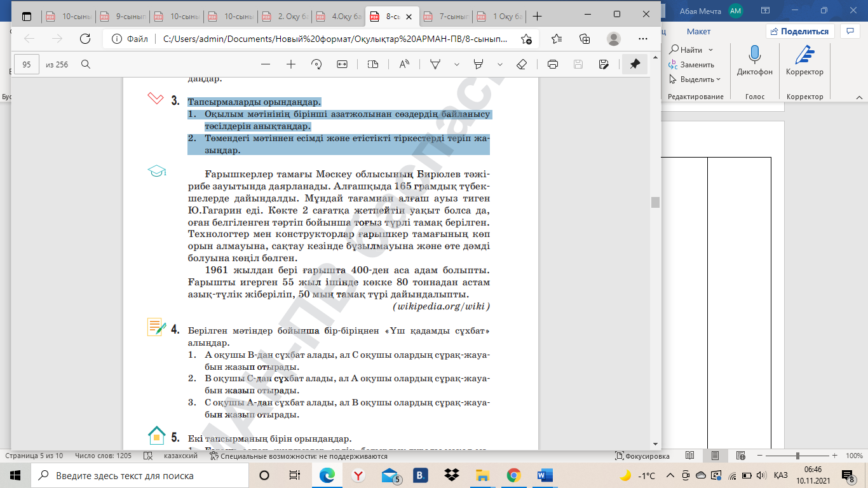The height and width of the screenshot is (488, 868).
Task: Open spelling check icon in Word status bar
Action: [148, 456]
